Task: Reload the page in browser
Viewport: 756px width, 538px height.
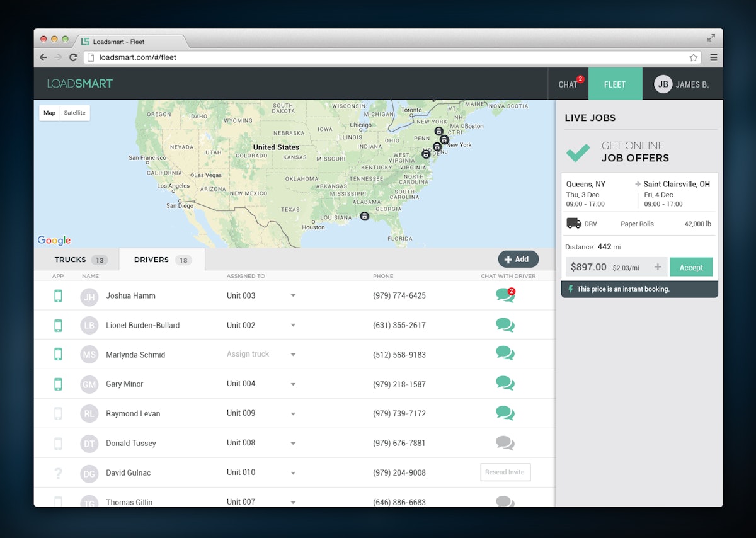Action: 73,57
